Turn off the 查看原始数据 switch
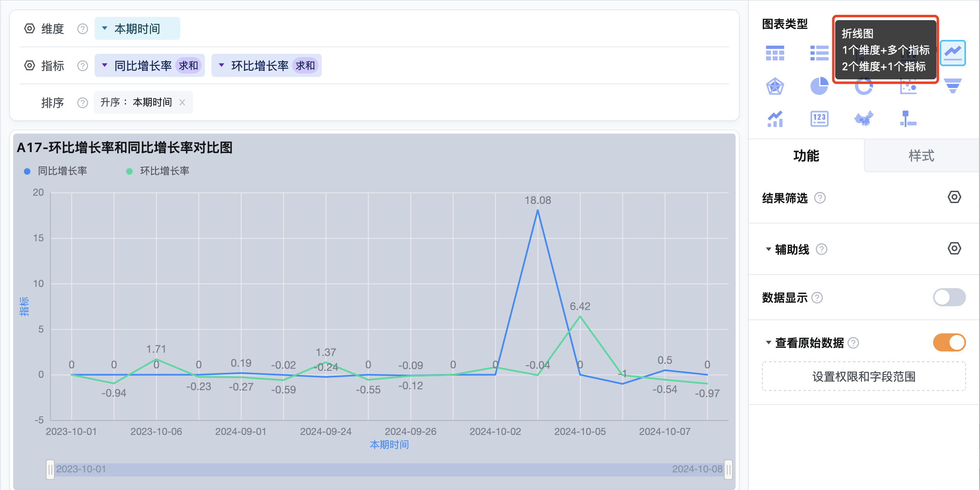980x490 pixels. tap(949, 342)
